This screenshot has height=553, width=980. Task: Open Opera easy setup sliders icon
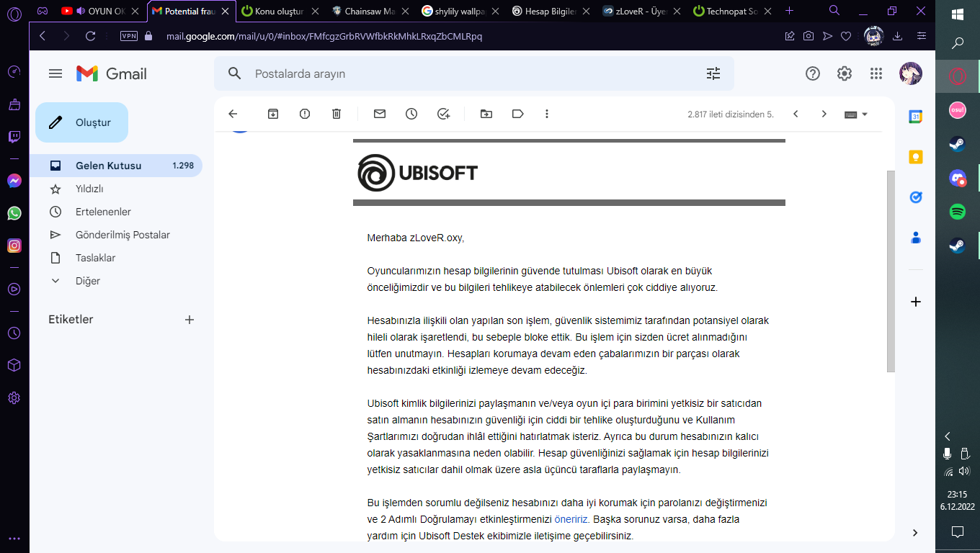(921, 36)
